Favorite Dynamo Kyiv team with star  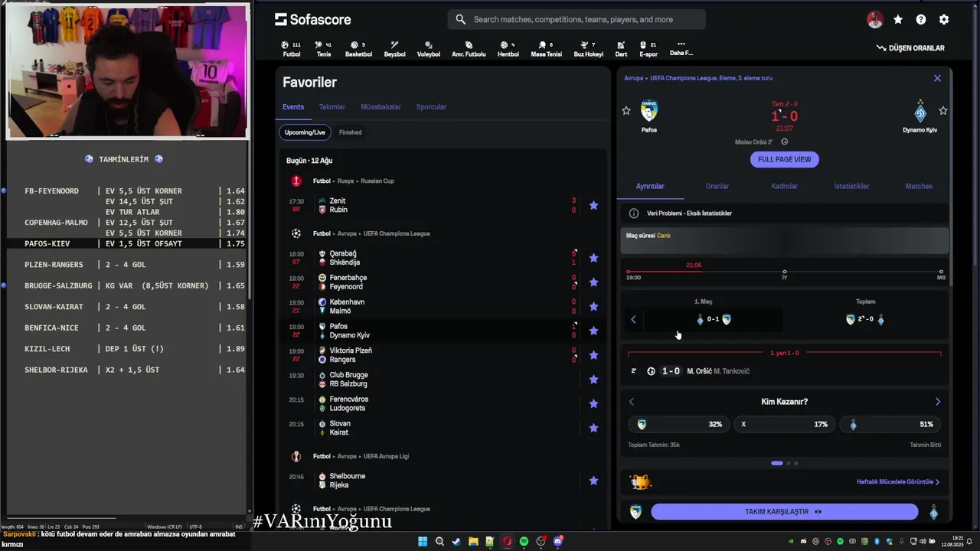(943, 111)
